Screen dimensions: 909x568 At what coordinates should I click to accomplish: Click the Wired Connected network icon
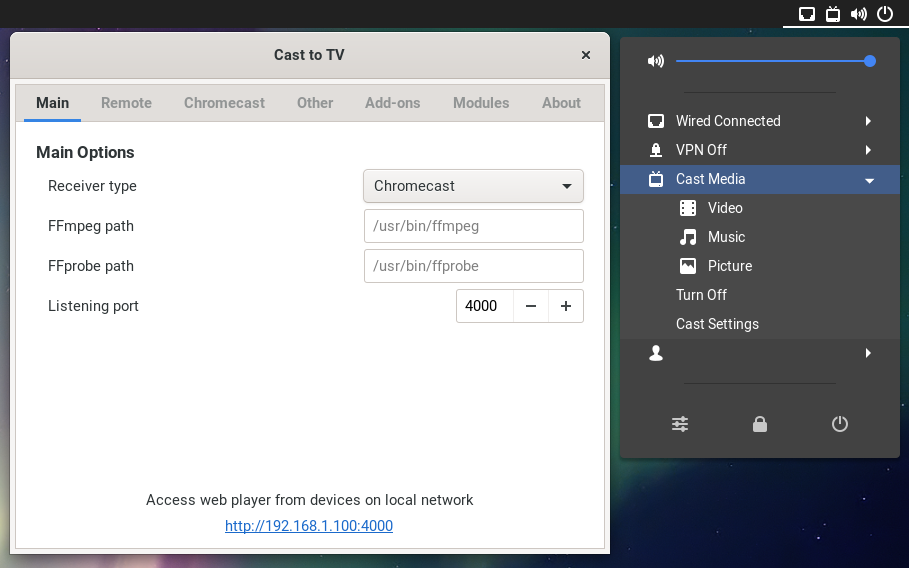click(x=656, y=121)
